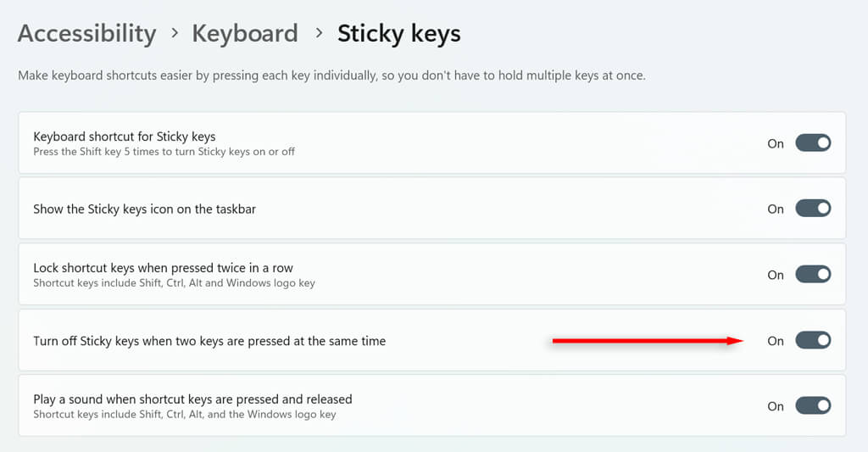Open the Keyboard breadcrumb page
Viewport: 868px width, 452px height.
click(x=244, y=34)
